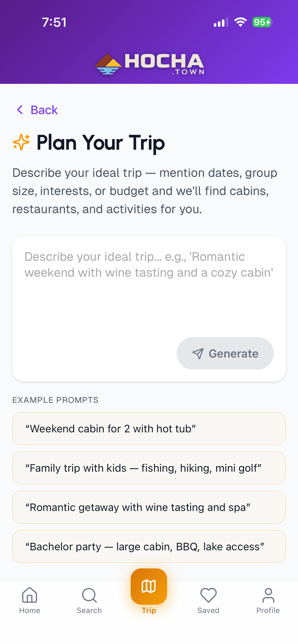The height and width of the screenshot is (644, 298).
Task: Tap the paper plane send icon
Action: [x=198, y=354]
